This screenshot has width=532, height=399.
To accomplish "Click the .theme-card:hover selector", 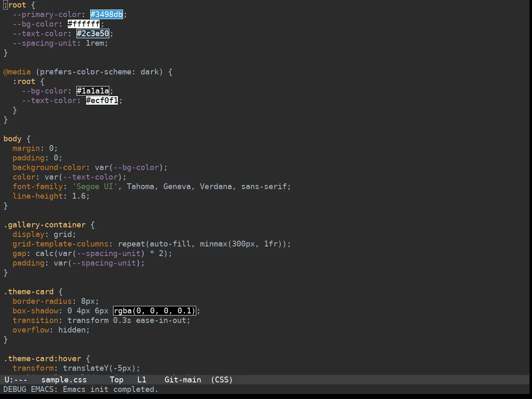I will pyautogui.click(x=42, y=359).
